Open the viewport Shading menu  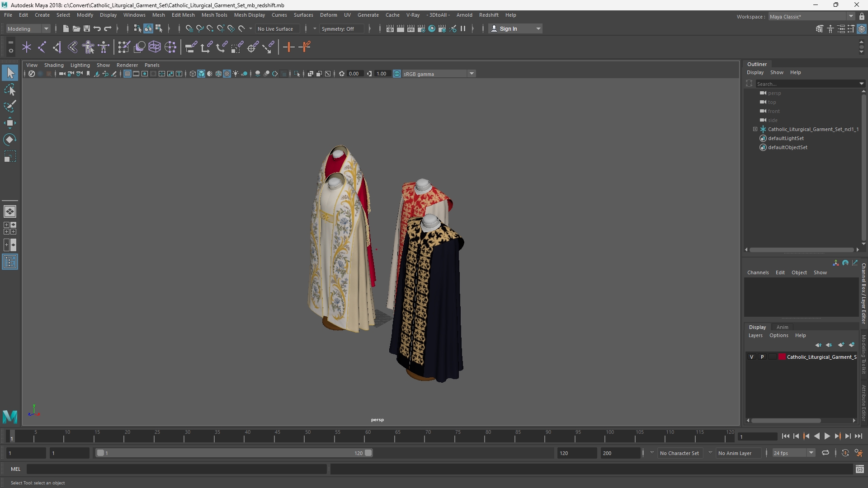(54, 65)
